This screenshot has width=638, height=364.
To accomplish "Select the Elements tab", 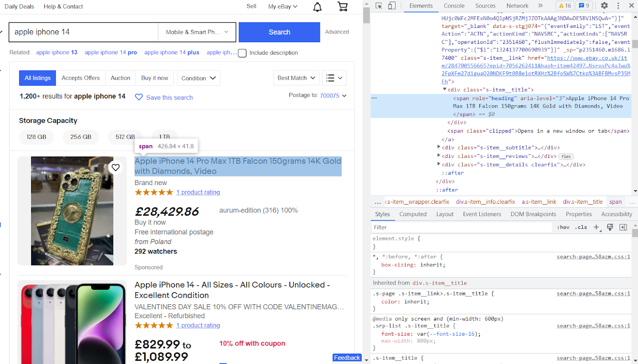I will 421,6.
